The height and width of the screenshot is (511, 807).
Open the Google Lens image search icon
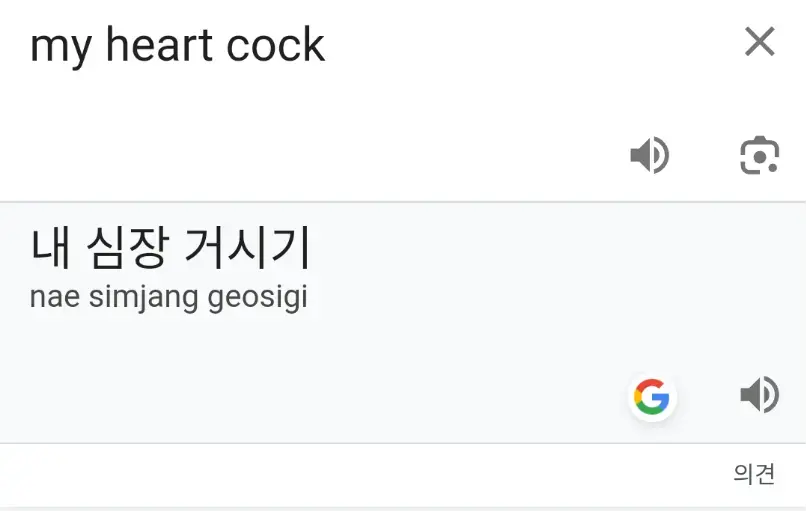tap(760, 155)
